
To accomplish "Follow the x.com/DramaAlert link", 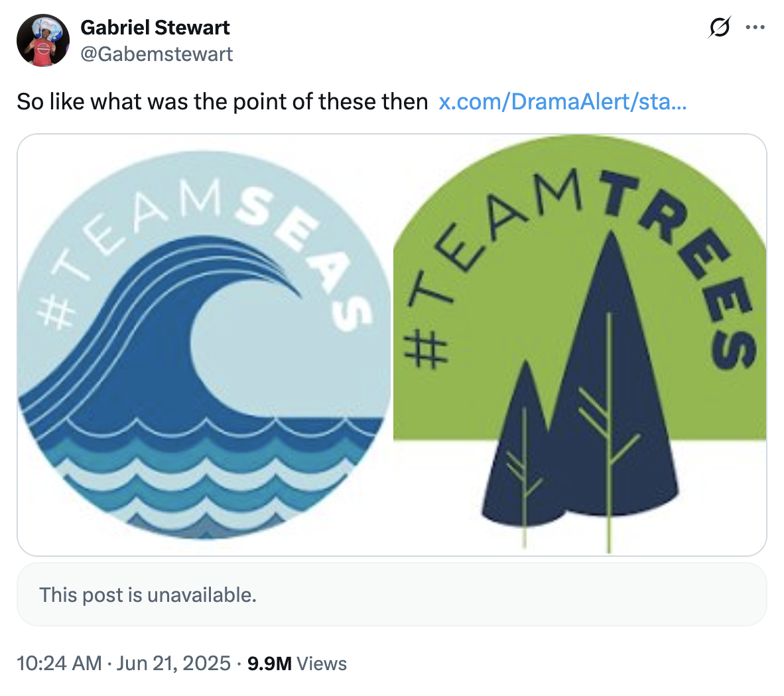I will 562,101.
